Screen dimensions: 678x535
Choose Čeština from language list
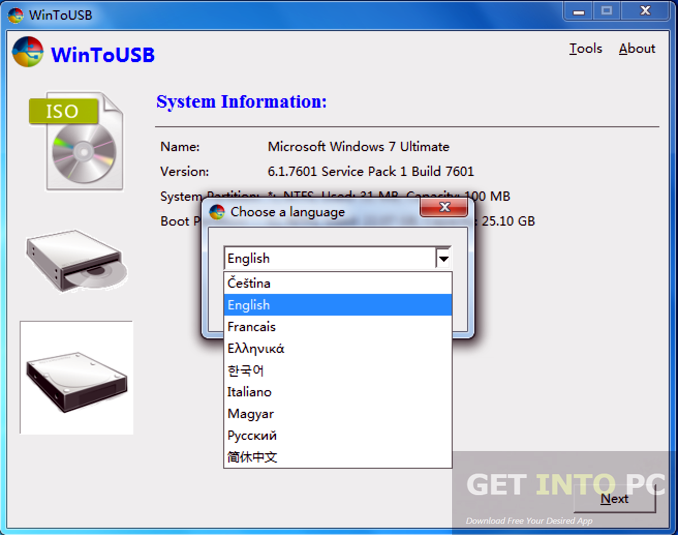338,283
